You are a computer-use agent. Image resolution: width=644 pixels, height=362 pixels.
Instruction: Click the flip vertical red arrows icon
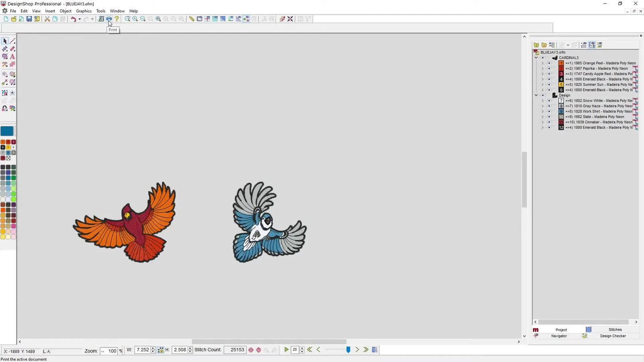258,350
